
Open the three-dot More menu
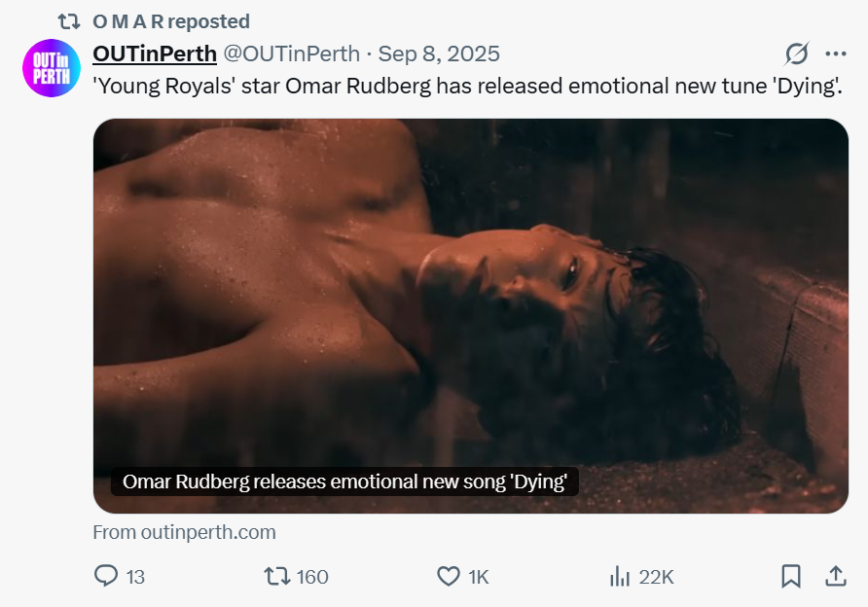point(835,54)
